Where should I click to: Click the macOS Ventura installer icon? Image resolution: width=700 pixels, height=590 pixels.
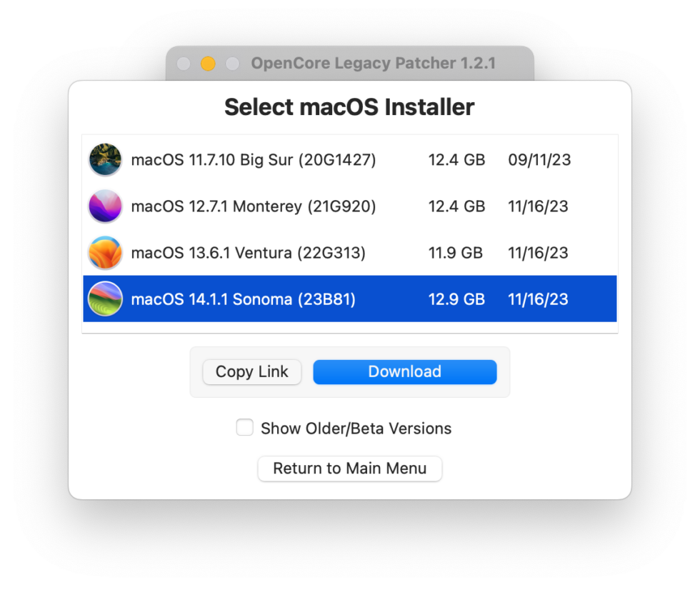tap(105, 253)
